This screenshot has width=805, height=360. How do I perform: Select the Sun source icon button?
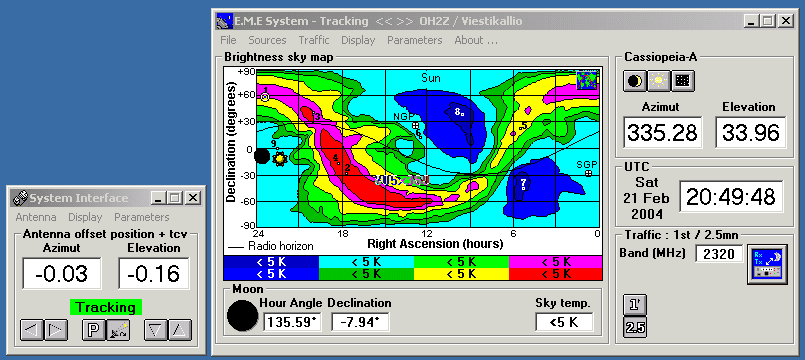click(x=658, y=81)
